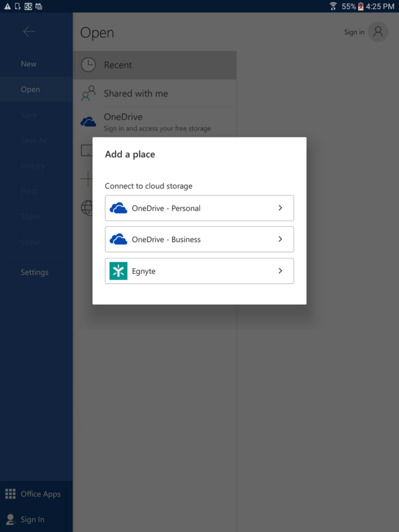Expand OneDrive - Personal chevron
The image size is (399, 532).
click(x=280, y=208)
